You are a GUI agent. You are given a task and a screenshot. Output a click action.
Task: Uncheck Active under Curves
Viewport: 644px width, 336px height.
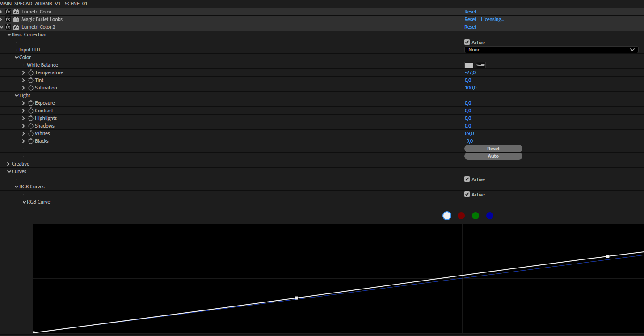tap(467, 179)
